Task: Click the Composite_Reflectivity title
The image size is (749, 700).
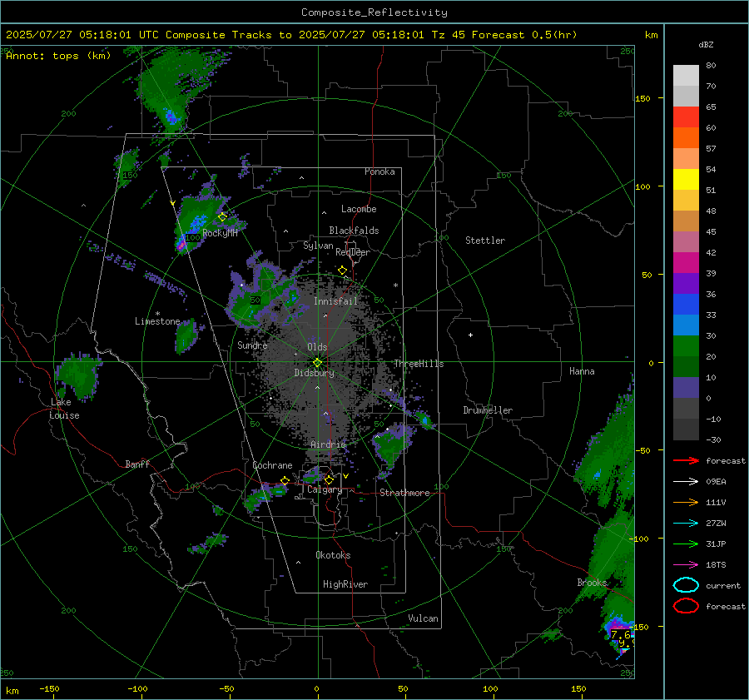Action: click(374, 12)
